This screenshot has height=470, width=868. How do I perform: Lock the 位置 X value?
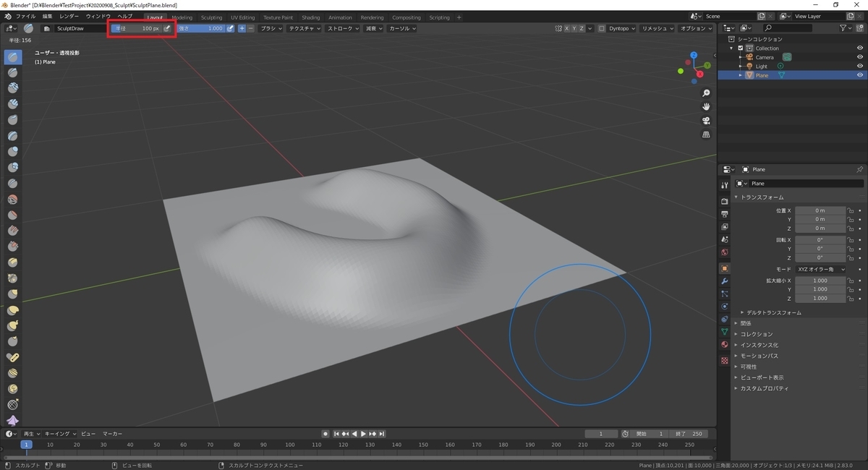click(x=851, y=210)
